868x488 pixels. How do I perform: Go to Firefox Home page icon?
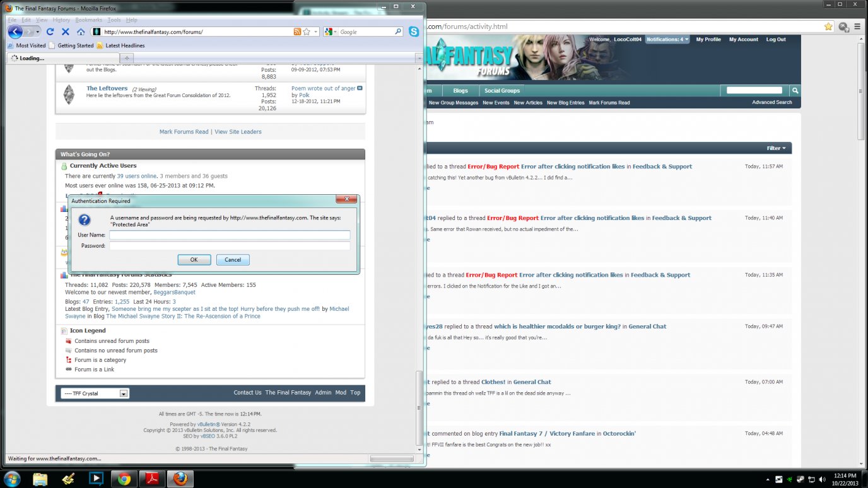[x=81, y=32]
